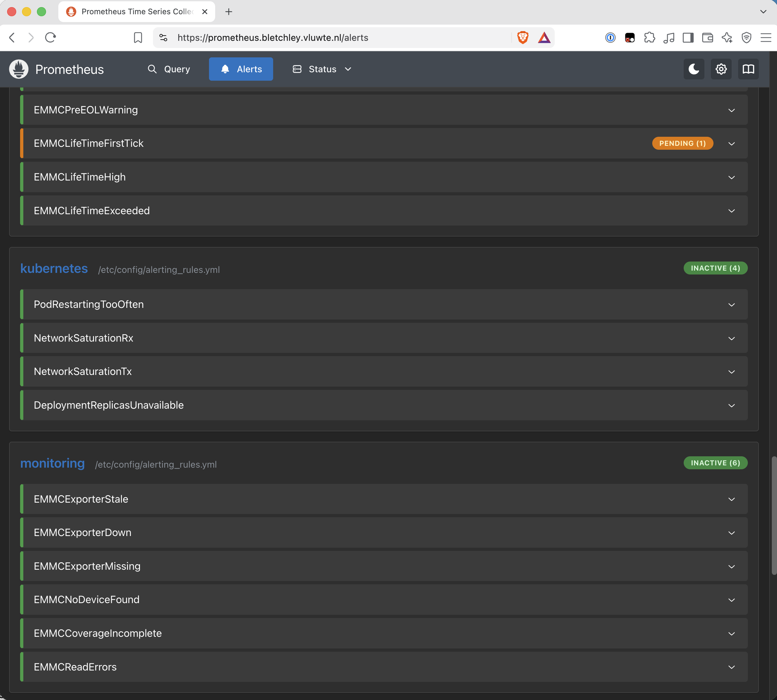The height and width of the screenshot is (700, 777).
Task: Click the site settings icon in the address bar
Action: coord(163,38)
